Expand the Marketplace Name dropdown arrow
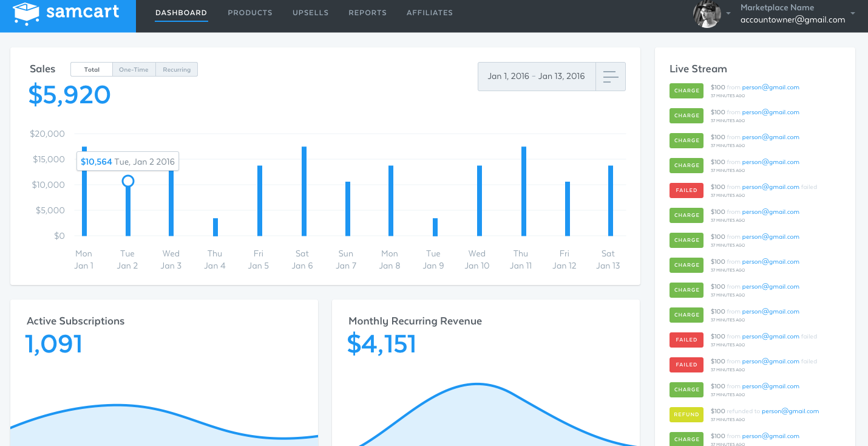868x446 pixels. pos(853,13)
